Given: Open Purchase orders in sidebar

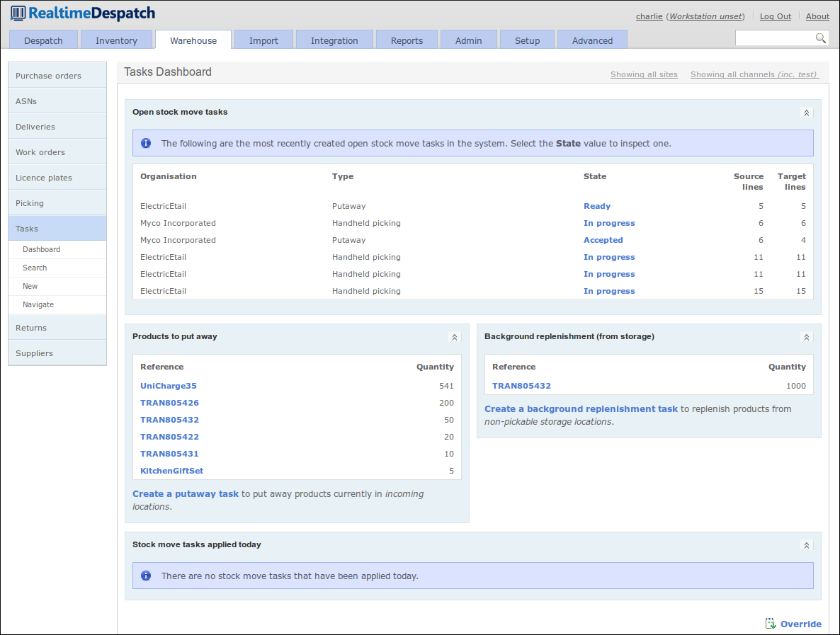Looking at the screenshot, I should [x=57, y=76].
